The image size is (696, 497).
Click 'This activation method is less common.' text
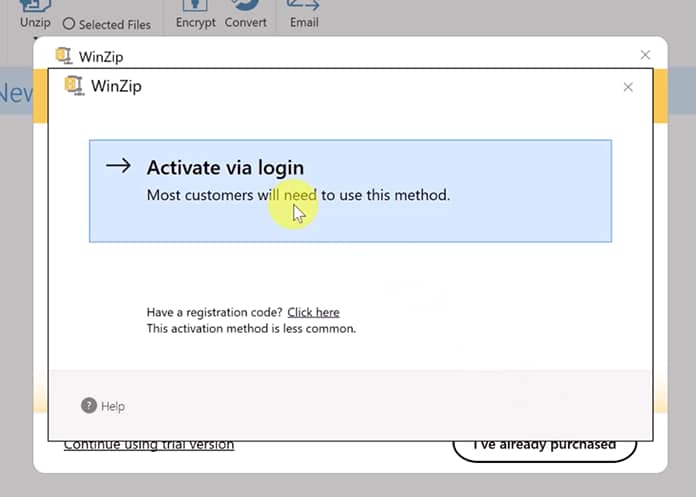251,329
